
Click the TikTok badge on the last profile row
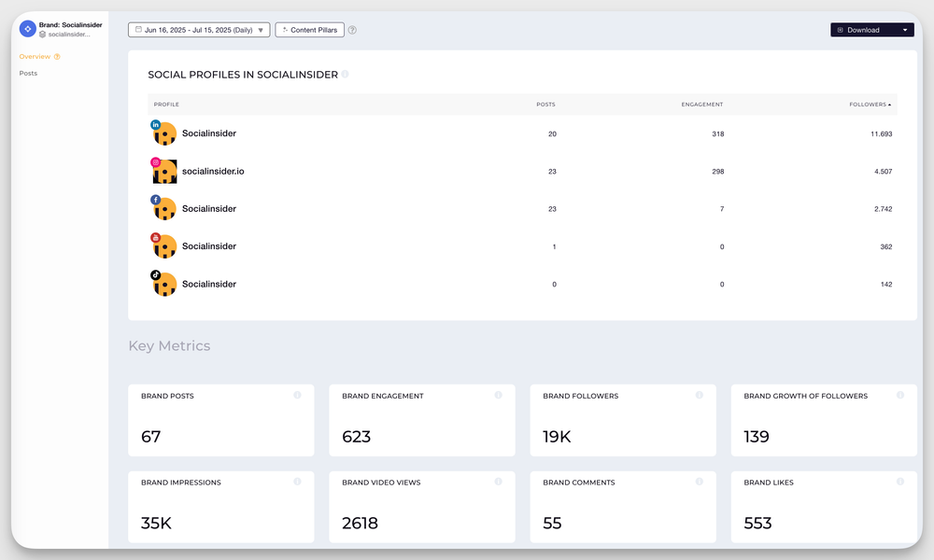(x=155, y=275)
